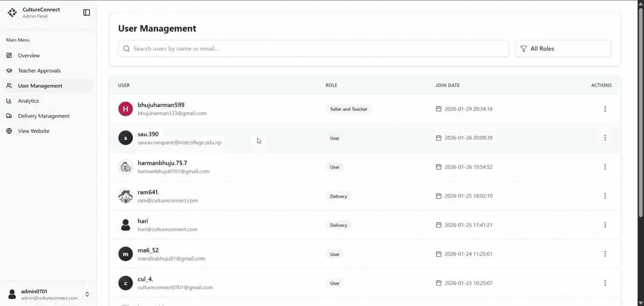Click join date 2026-01-25 17:41:21

pos(469,225)
